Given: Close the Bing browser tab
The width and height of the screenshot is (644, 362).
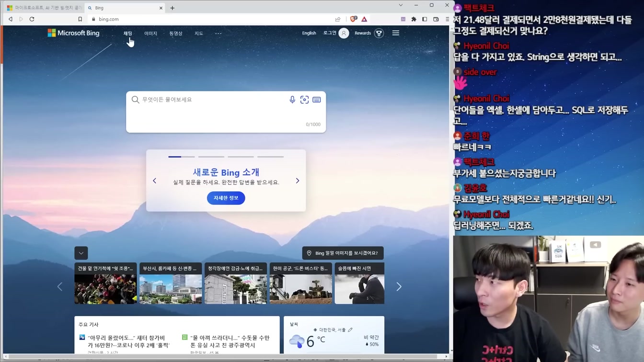Looking at the screenshot, I should [161, 8].
